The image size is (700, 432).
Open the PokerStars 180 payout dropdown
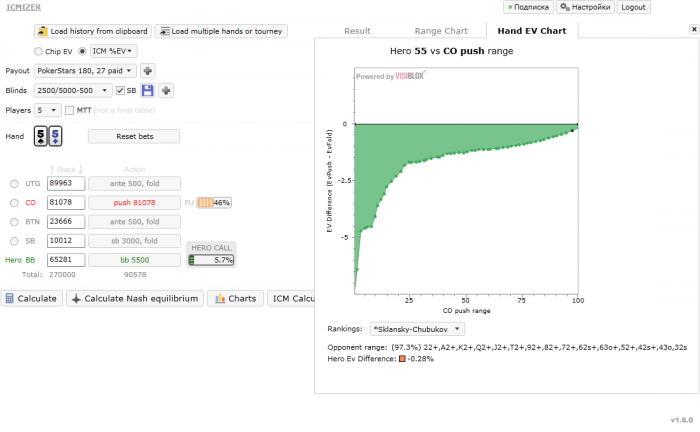click(x=84, y=71)
